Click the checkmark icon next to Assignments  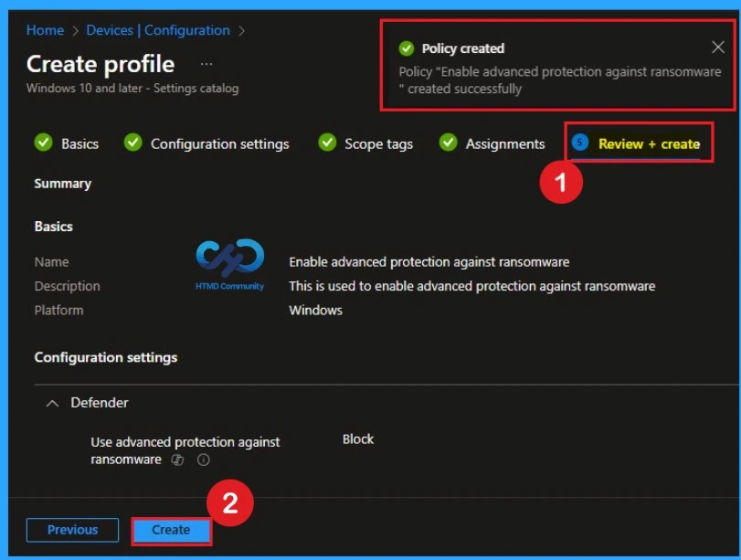447,143
